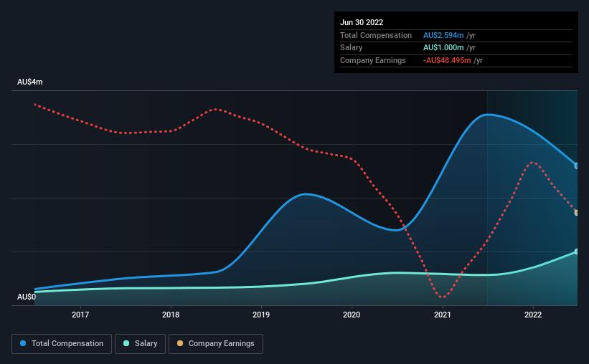Click the -AU$48.495m company earnings value

point(447,60)
